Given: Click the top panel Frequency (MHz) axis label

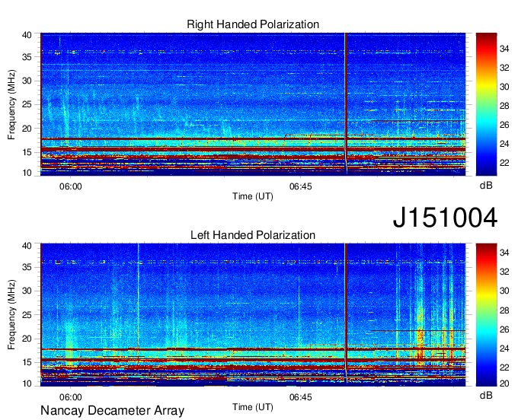Looking at the screenshot, I should [11, 104].
